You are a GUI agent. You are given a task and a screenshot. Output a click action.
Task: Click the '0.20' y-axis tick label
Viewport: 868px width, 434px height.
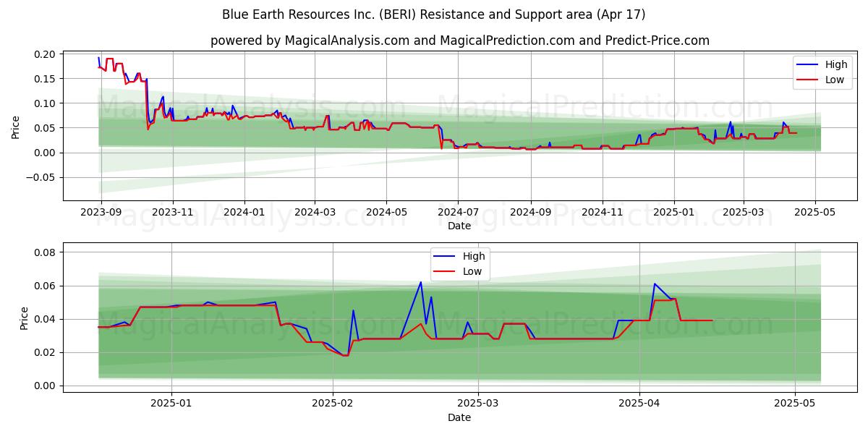click(x=45, y=54)
